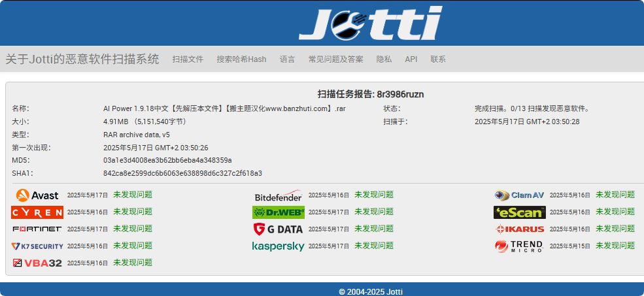Click Avast's 未发现问题 result
The height and width of the screenshot is (296, 644).
point(133,195)
